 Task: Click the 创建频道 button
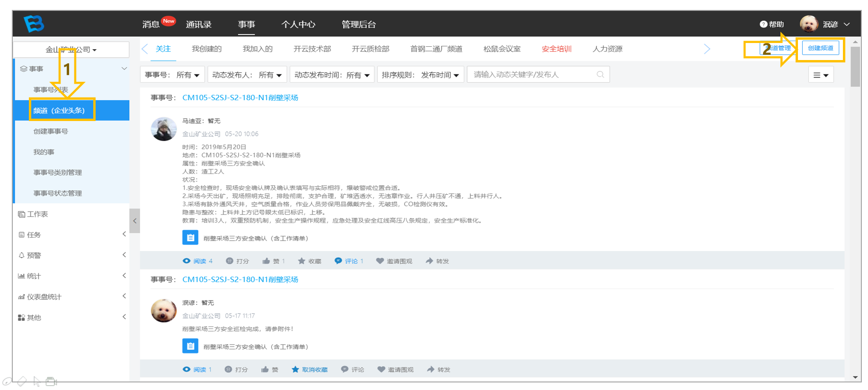click(820, 48)
